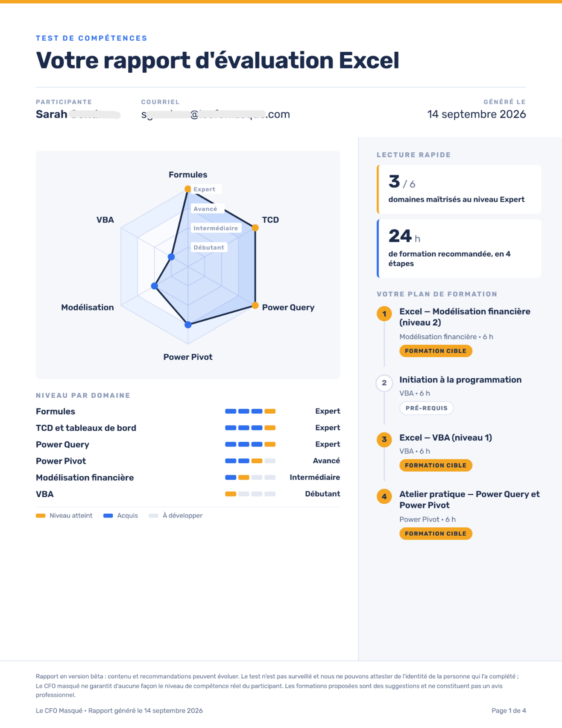Click FORMATION CIBLE badge under Excel VBA niveau 1

tap(436, 465)
